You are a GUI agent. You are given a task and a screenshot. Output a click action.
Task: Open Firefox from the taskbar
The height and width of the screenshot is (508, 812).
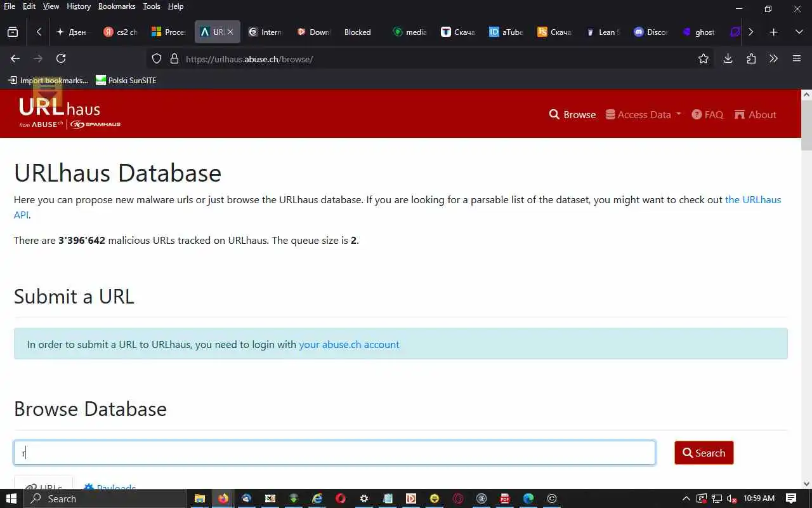[223, 498]
